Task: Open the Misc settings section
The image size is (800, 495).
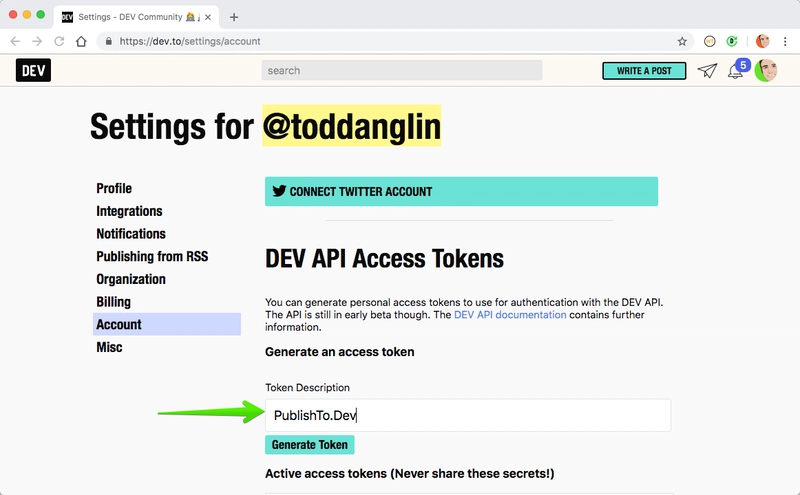Action: coord(109,347)
